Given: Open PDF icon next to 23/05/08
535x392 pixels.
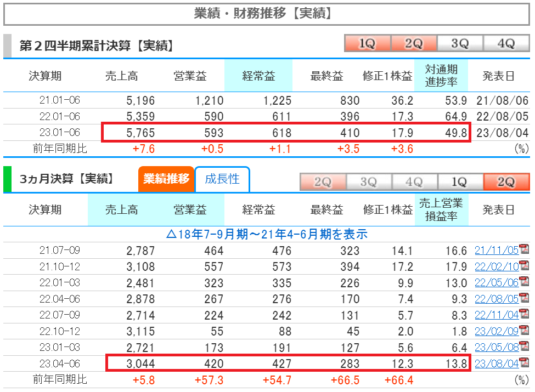Looking at the screenshot, I should (524, 346).
